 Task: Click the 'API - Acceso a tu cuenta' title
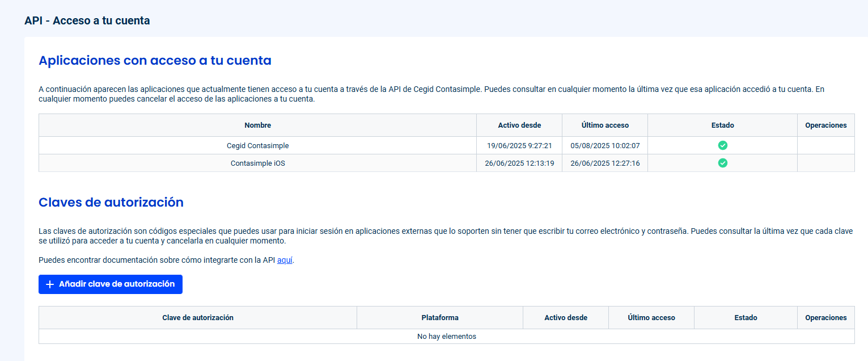coord(87,21)
